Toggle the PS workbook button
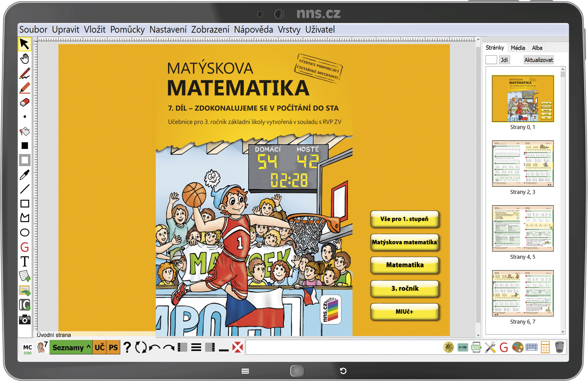 [113, 348]
